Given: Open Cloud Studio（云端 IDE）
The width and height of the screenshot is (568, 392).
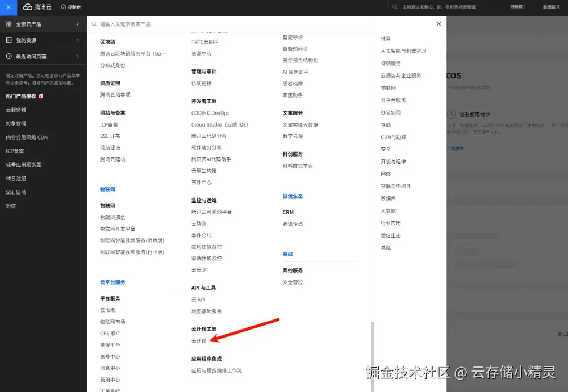Looking at the screenshot, I should [x=220, y=124].
